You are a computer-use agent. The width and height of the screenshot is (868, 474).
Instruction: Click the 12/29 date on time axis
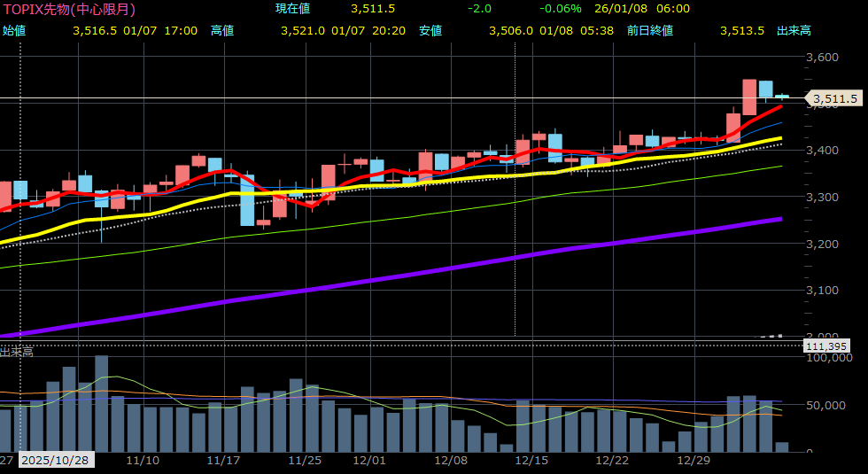pos(694,461)
